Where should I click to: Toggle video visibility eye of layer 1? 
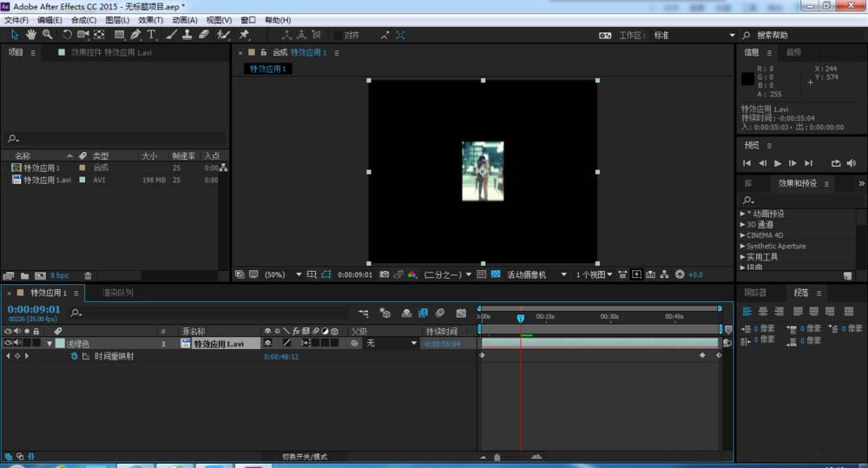click(8, 343)
